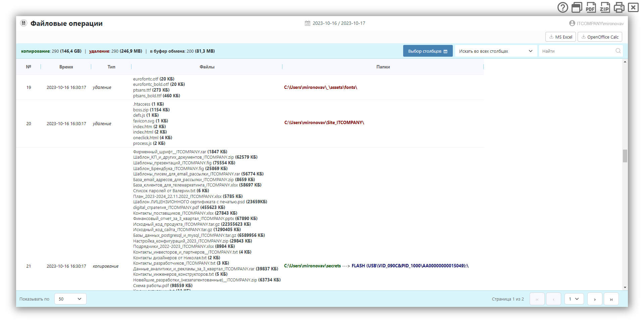644x323 pixels.
Task: Click удаление type in row 20
Action: click(x=102, y=123)
